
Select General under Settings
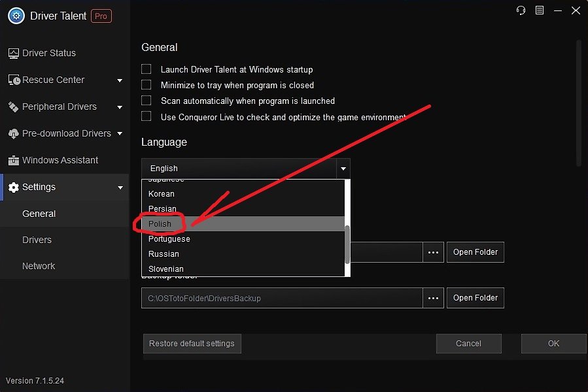[x=65, y=214]
